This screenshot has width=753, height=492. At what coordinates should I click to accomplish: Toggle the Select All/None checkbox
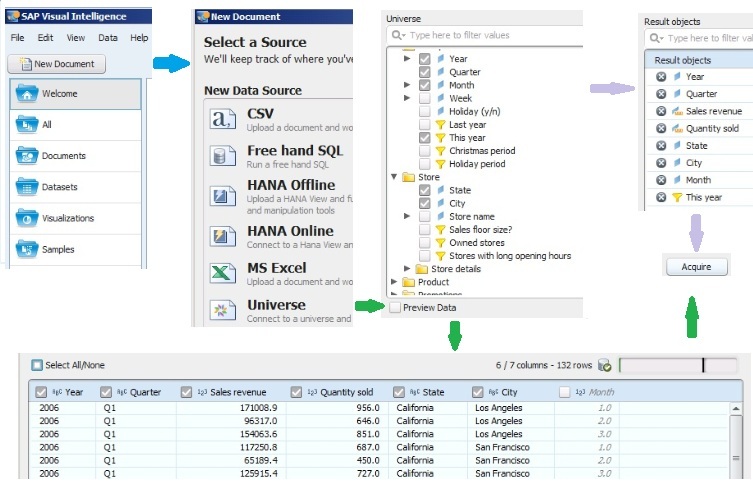[37, 365]
